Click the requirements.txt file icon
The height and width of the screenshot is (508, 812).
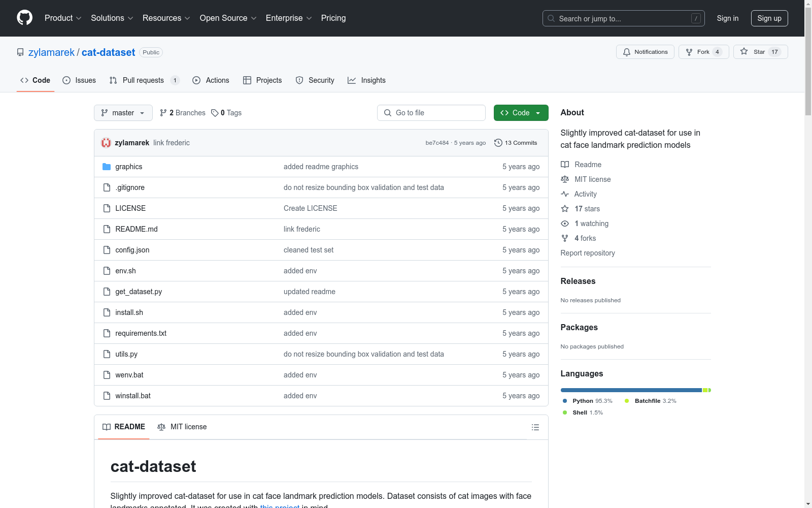(x=107, y=333)
